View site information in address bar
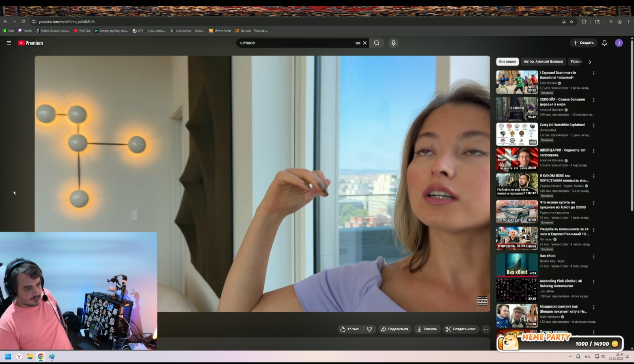Image resolution: width=634 pixels, height=364 pixels. [34, 22]
